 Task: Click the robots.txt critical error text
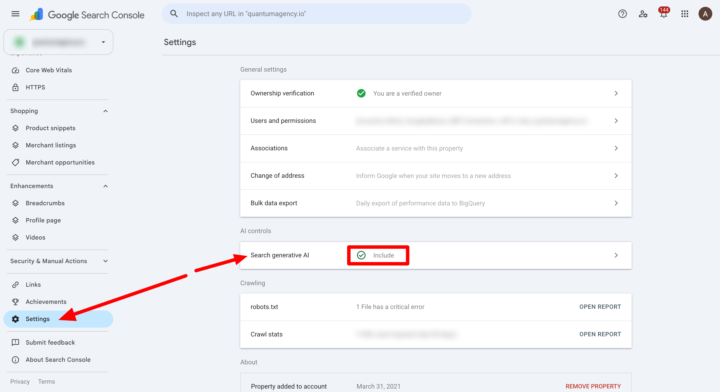(x=390, y=307)
